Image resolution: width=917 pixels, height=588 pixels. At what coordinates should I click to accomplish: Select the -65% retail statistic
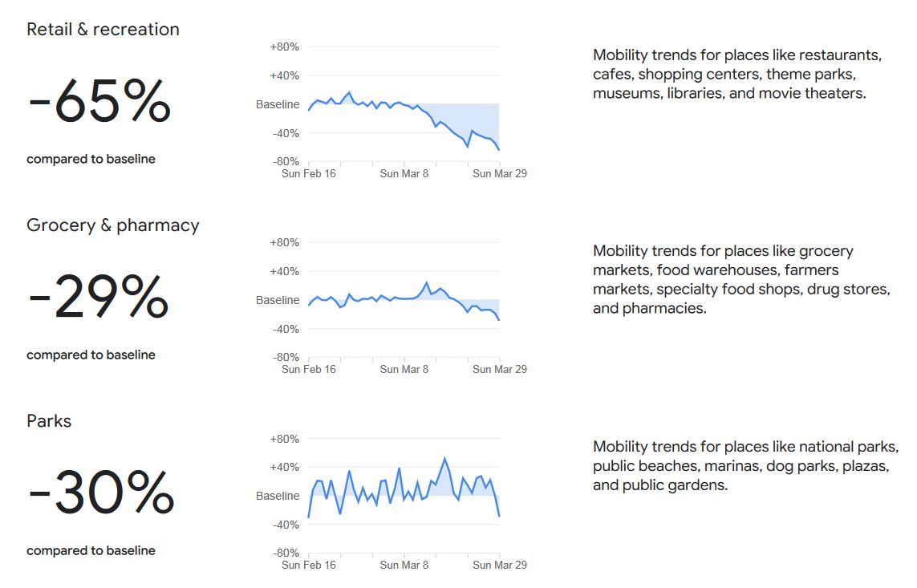99,102
